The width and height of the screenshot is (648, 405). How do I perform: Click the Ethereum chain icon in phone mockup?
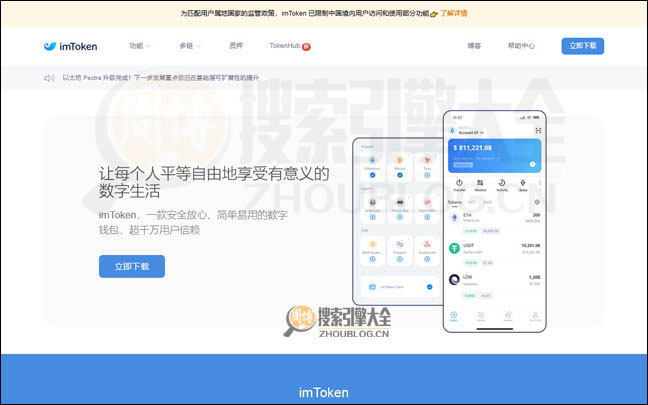coord(372,160)
